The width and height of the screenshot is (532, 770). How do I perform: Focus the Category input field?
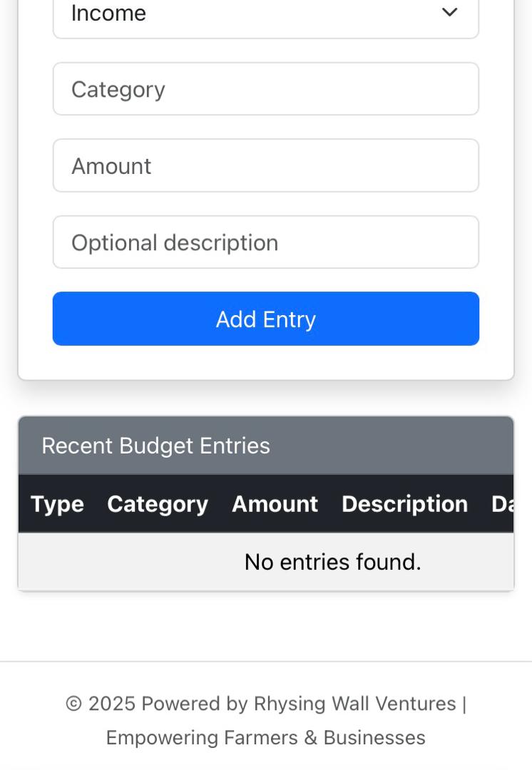265,89
